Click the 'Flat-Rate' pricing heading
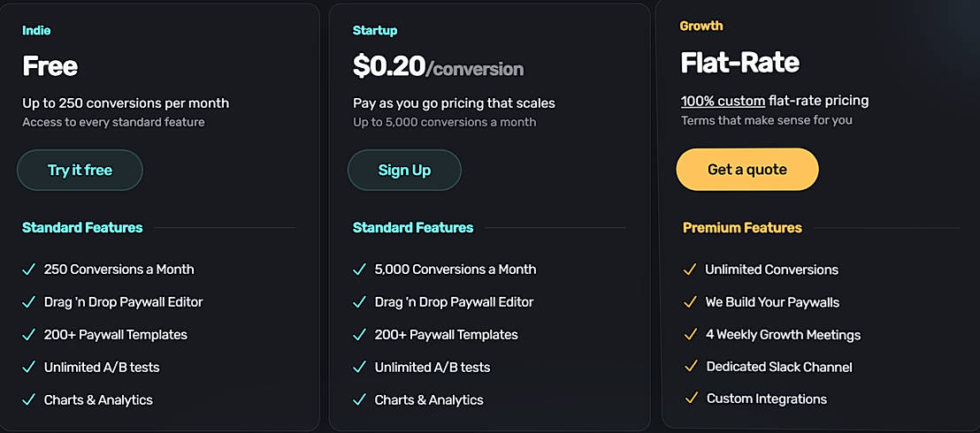 [739, 63]
